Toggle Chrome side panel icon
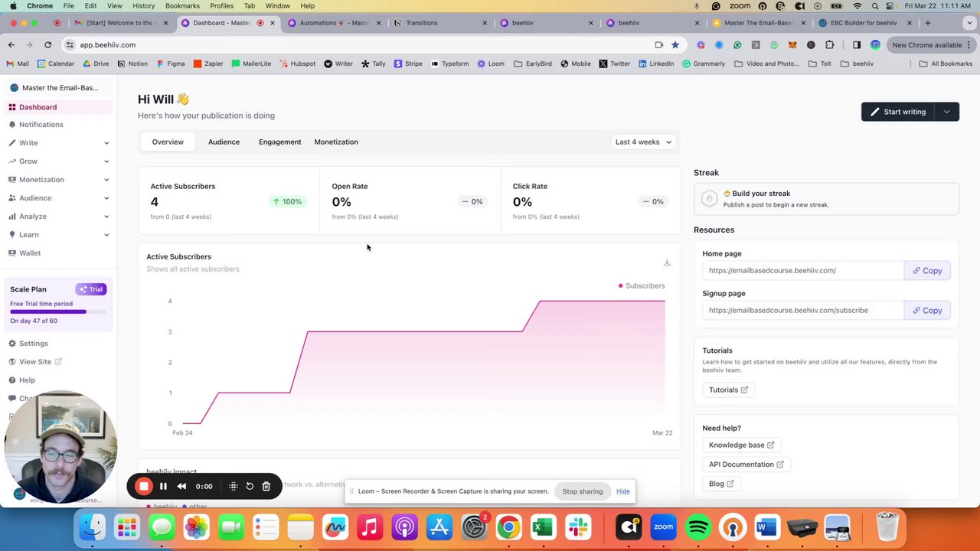Screen dimensions: 980x551 pos(857,44)
